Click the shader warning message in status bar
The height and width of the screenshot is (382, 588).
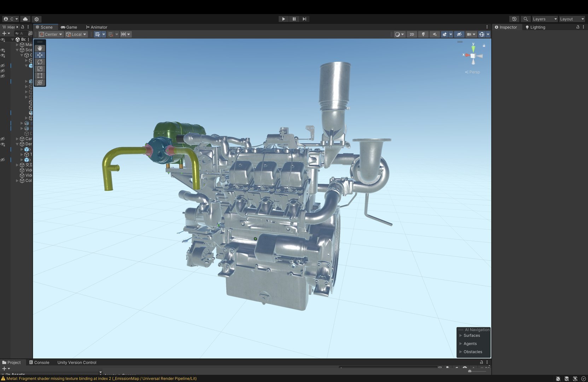tap(101, 378)
